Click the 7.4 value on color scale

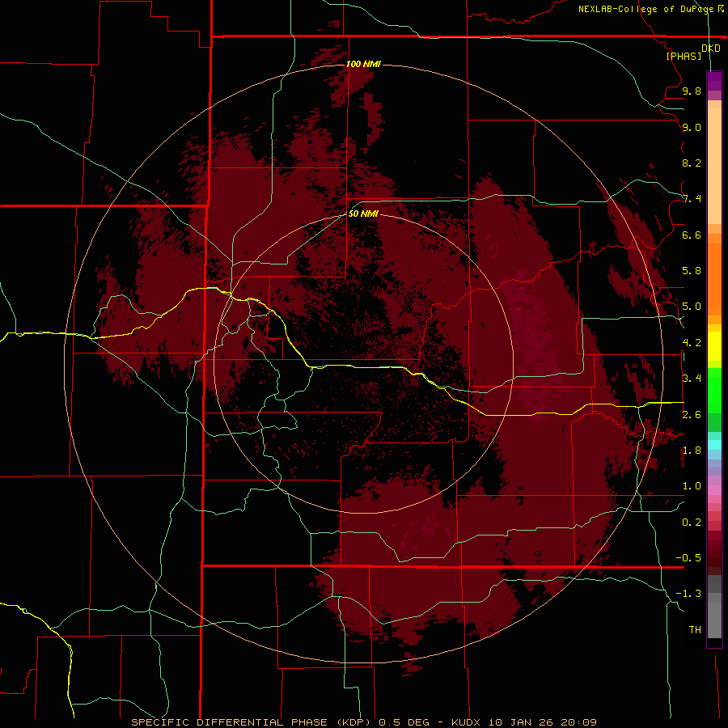692,199
